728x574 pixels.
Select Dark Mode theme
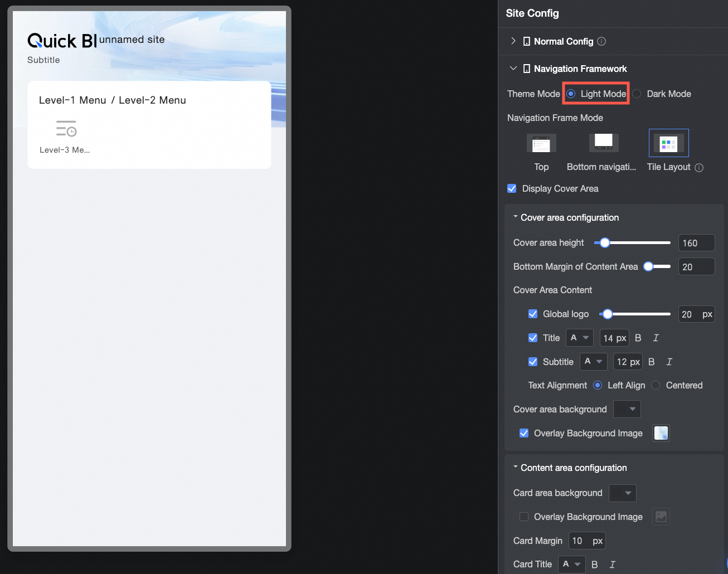[x=637, y=94]
